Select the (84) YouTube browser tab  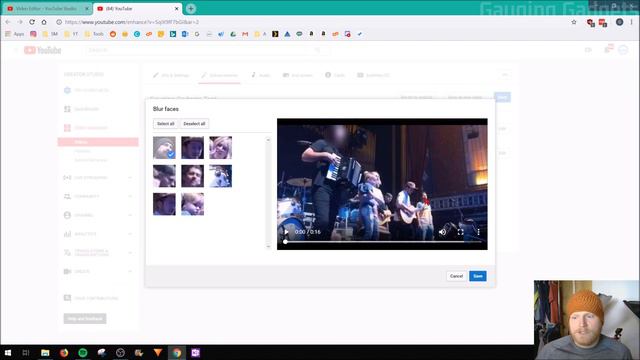[x=137, y=9]
